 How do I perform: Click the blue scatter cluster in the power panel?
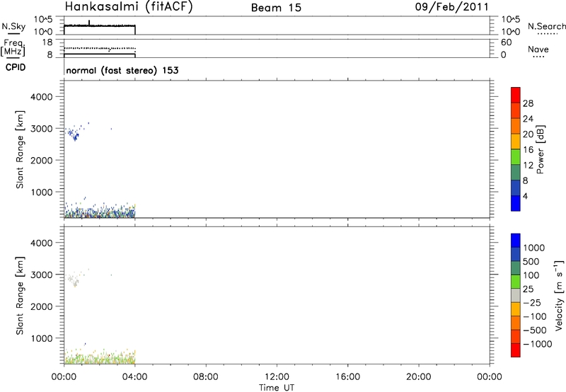click(75, 134)
